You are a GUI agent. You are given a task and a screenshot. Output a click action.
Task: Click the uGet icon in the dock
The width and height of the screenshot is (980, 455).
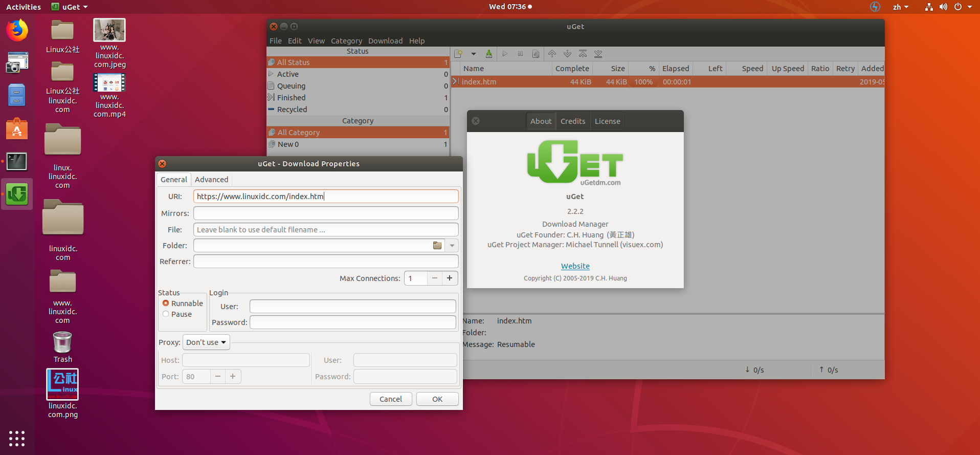point(17,194)
